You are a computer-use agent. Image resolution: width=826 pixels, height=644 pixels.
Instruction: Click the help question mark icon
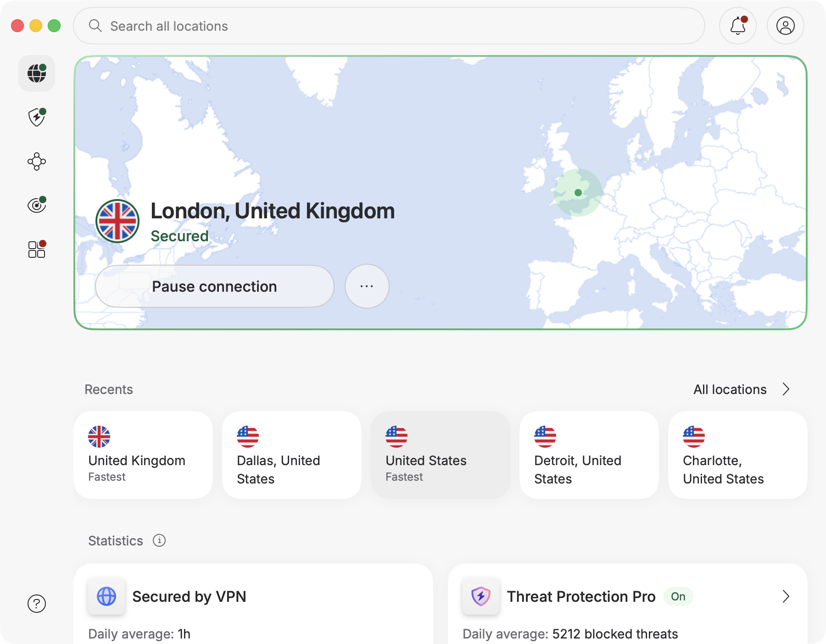(37, 604)
